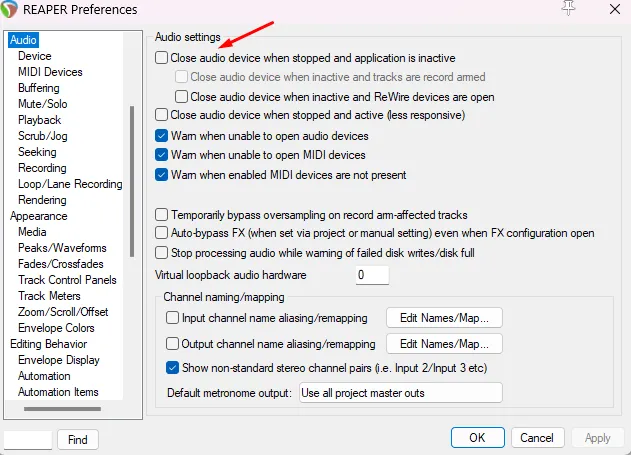The width and height of the screenshot is (631, 455).
Task: Click the Find button
Action: coord(78,440)
